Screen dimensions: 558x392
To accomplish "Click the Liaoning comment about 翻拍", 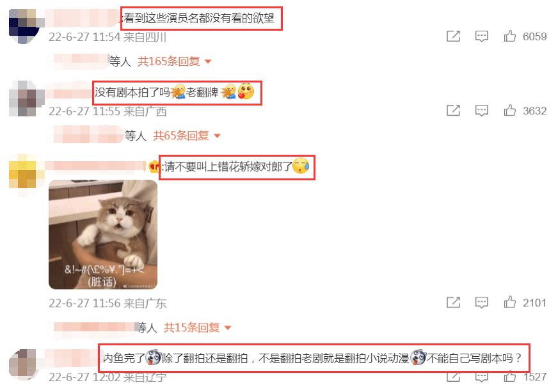I will pyautogui.click(x=312, y=358).
